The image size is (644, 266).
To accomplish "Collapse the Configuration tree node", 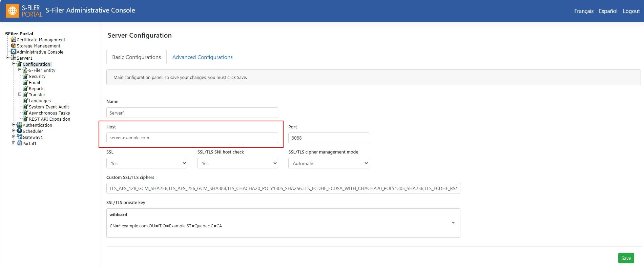I will [x=14, y=64].
